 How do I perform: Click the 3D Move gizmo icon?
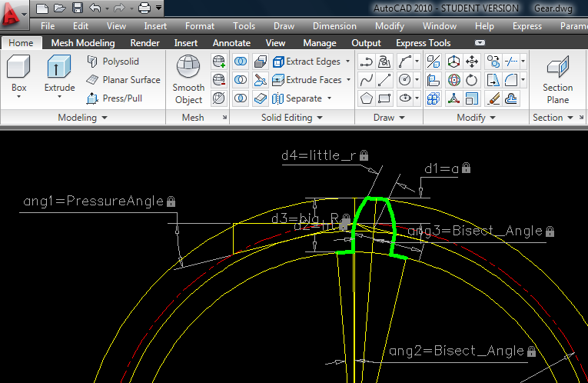[453, 62]
